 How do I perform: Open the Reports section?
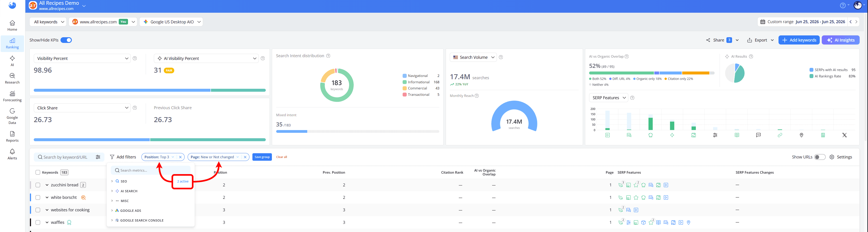click(12, 136)
